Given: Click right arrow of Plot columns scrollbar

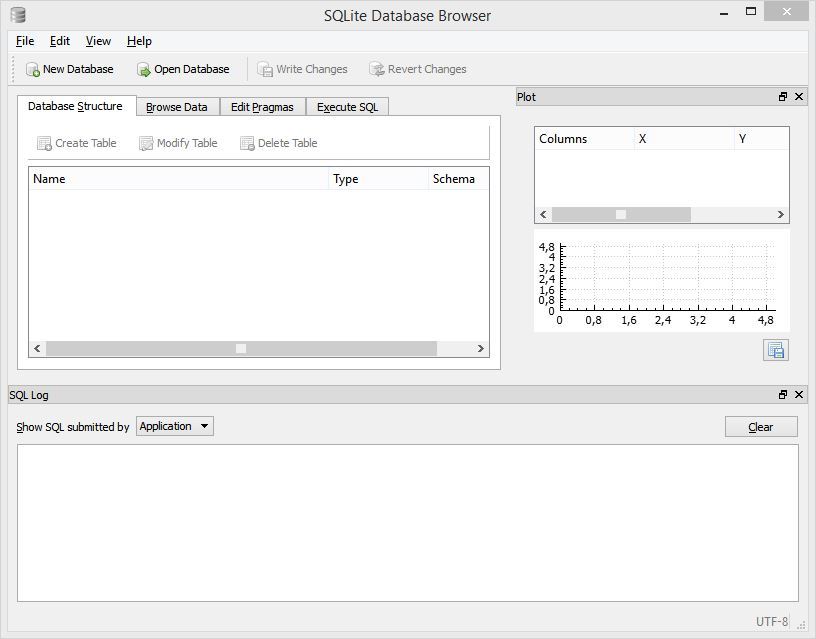Looking at the screenshot, I should 781,214.
